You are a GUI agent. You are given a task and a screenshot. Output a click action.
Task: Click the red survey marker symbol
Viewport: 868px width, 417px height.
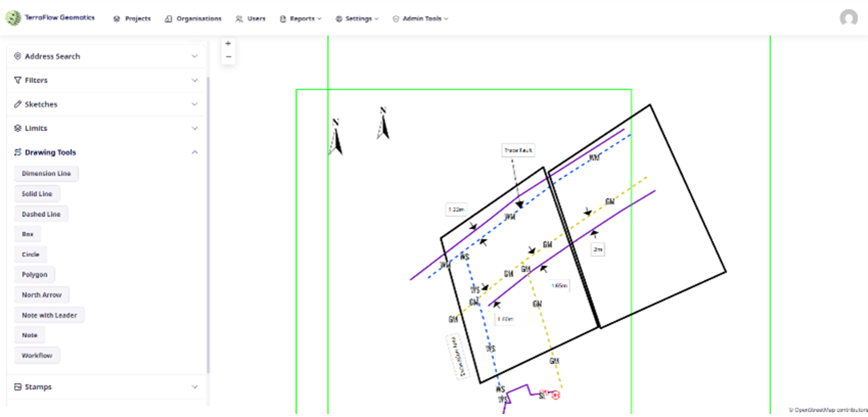pyautogui.click(x=555, y=395)
